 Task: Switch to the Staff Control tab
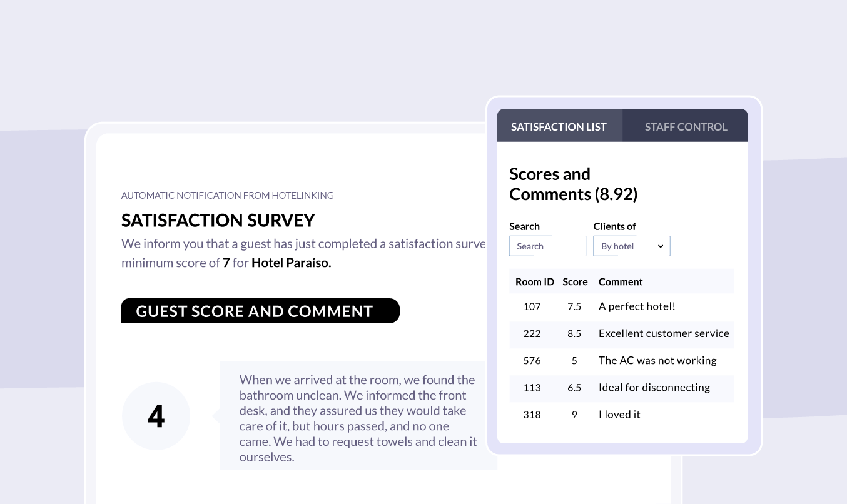(686, 126)
